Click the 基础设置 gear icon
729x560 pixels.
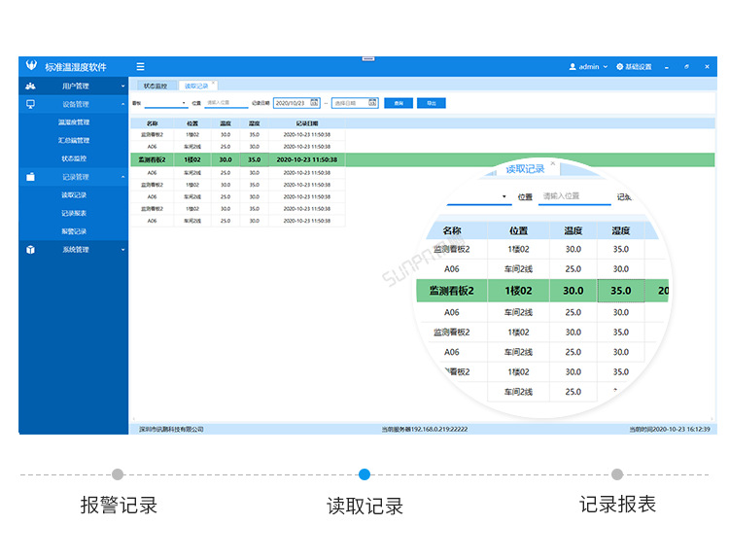pos(620,66)
